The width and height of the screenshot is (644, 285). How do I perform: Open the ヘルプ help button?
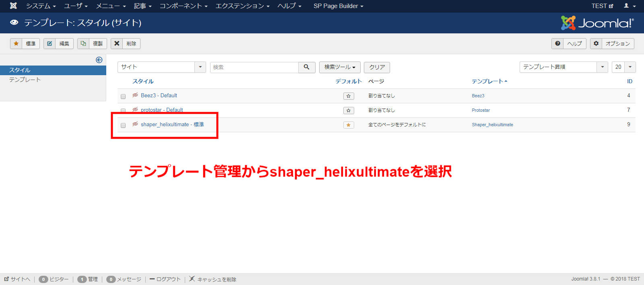[569, 43]
